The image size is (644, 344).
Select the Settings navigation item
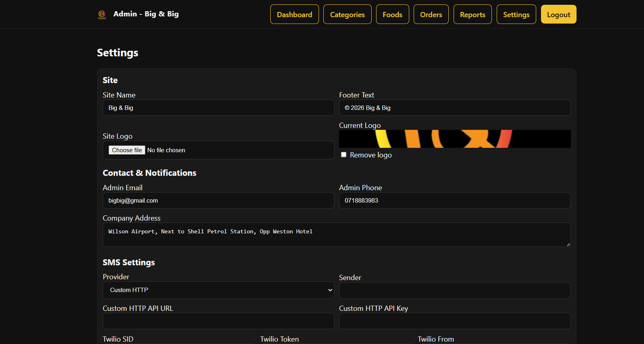coord(516,14)
